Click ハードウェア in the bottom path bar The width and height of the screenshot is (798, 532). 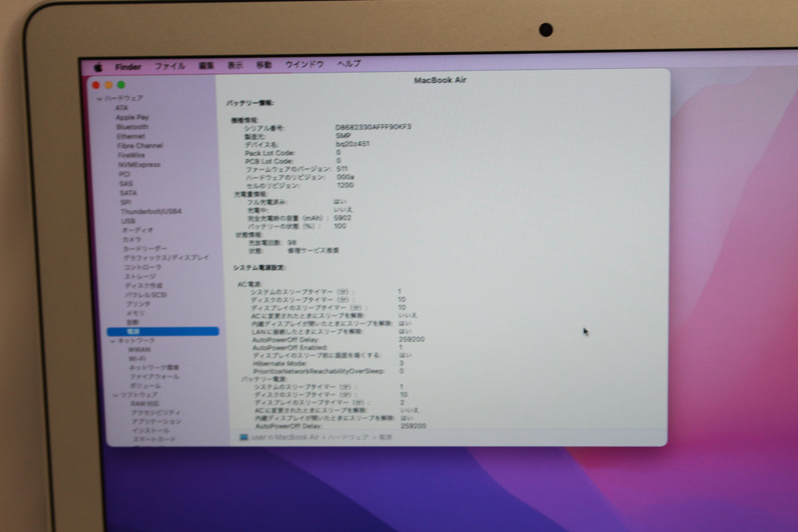pyautogui.click(x=348, y=438)
